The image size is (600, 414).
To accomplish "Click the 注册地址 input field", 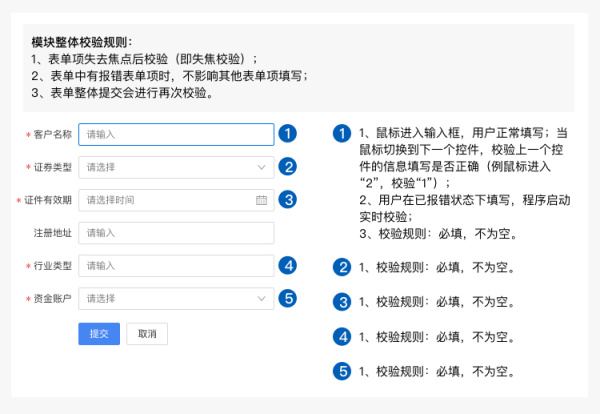I will [176, 233].
